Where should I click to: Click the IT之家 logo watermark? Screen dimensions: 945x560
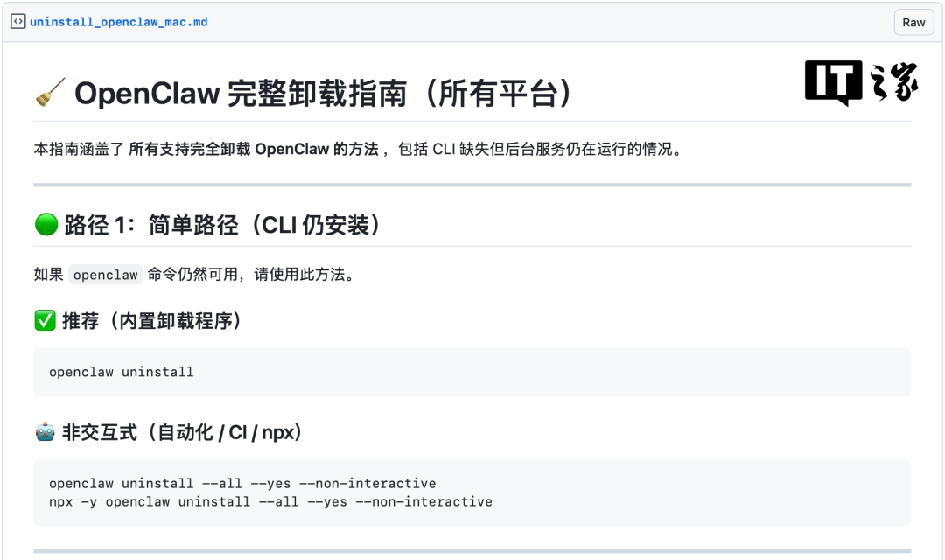tap(861, 83)
